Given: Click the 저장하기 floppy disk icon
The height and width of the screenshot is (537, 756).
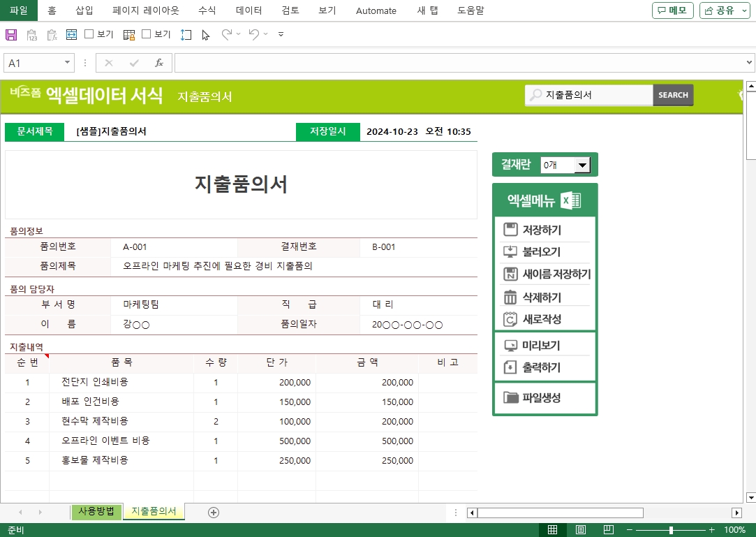Looking at the screenshot, I should pos(510,230).
